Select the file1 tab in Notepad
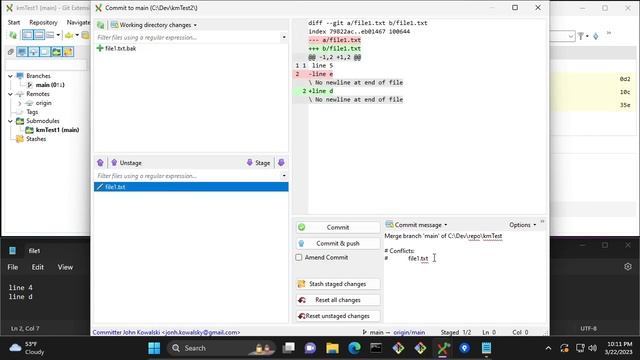Viewport: 640px width, 360px height. pos(34,251)
